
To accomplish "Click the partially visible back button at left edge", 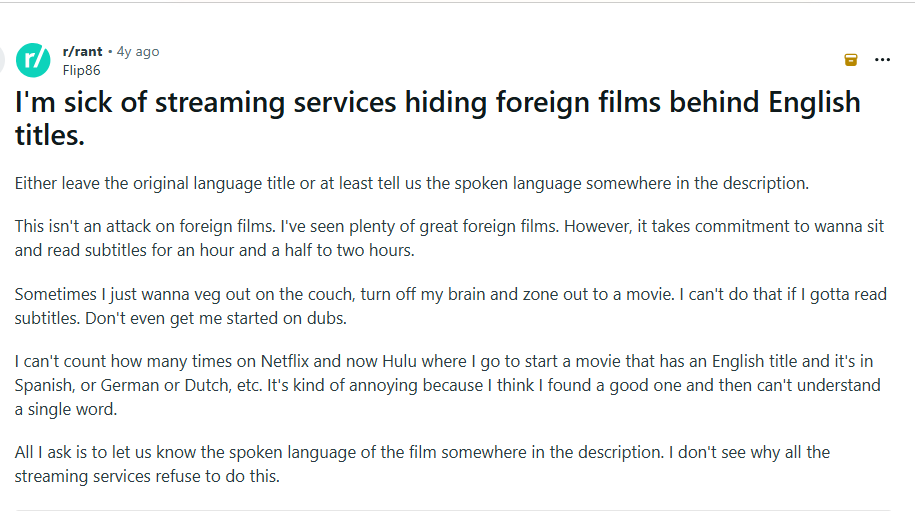I will (x=3, y=60).
